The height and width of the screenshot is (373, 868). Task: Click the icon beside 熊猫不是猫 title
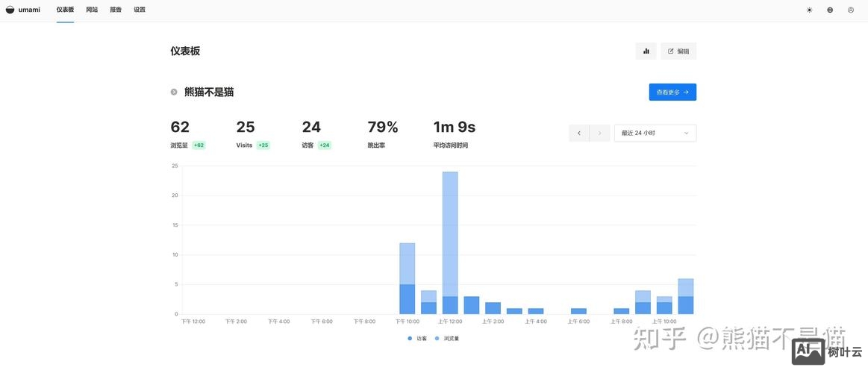coord(174,93)
